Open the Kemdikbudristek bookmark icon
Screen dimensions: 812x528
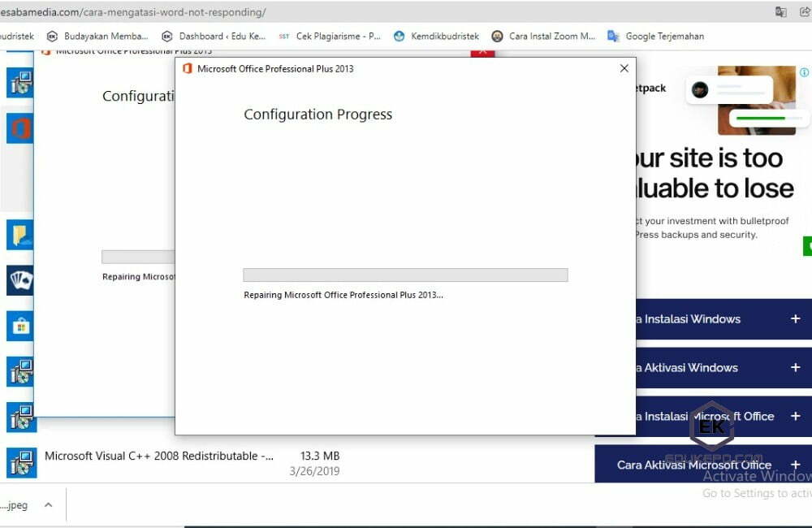click(399, 36)
